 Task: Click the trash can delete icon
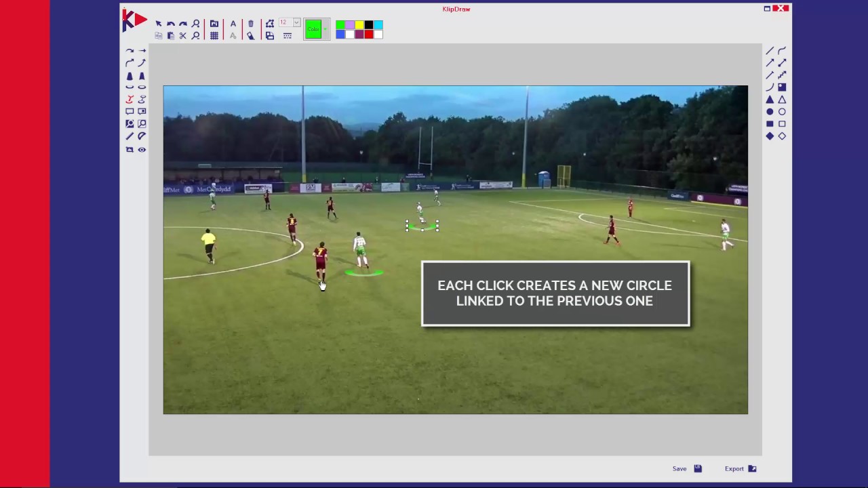pos(250,24)
